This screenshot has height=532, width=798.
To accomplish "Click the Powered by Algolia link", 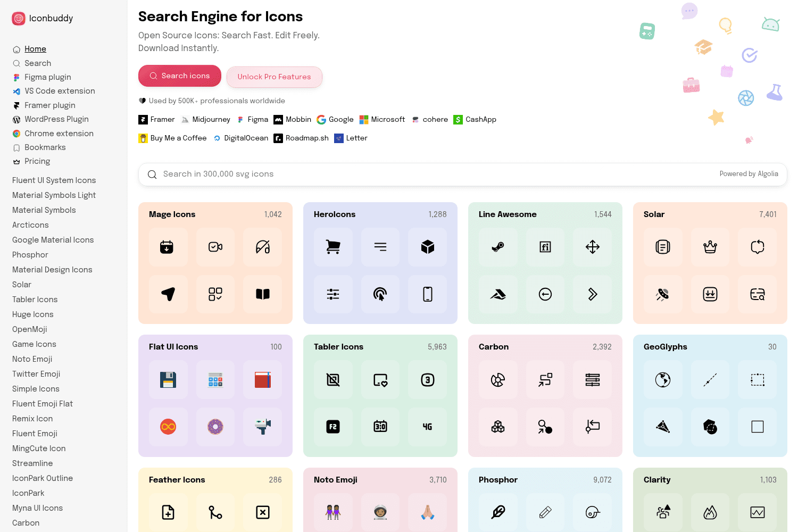I will [749, 174].
